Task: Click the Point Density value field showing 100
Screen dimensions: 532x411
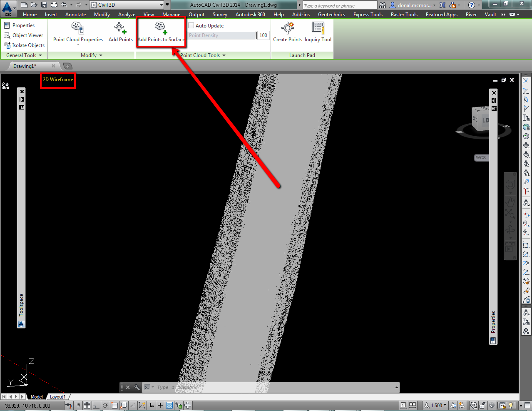Action: pos(264,35)
